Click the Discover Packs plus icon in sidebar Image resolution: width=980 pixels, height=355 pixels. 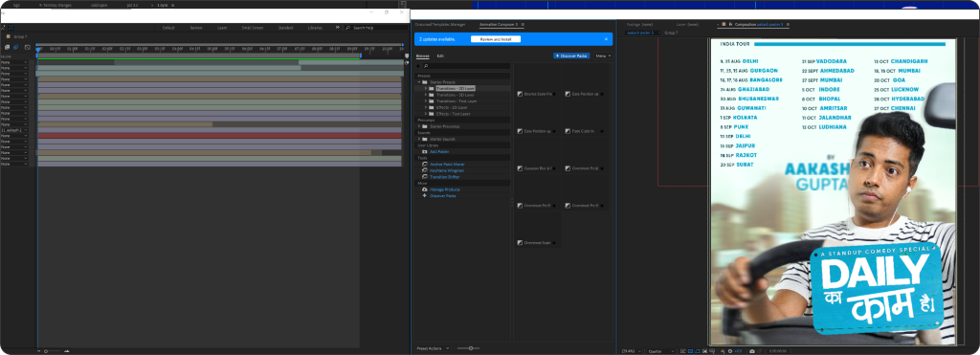coord(425,195)
